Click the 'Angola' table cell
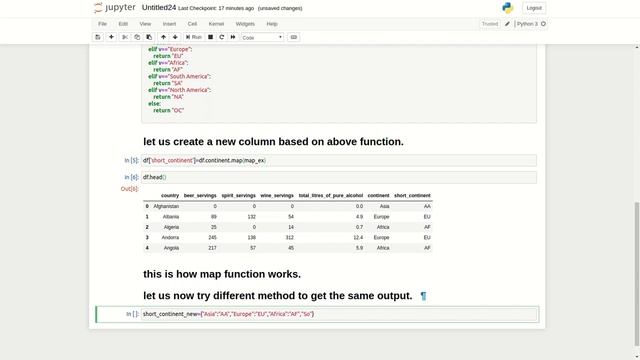Image resolution: width=640 pixels, height=360 pixels. [171, 248]
